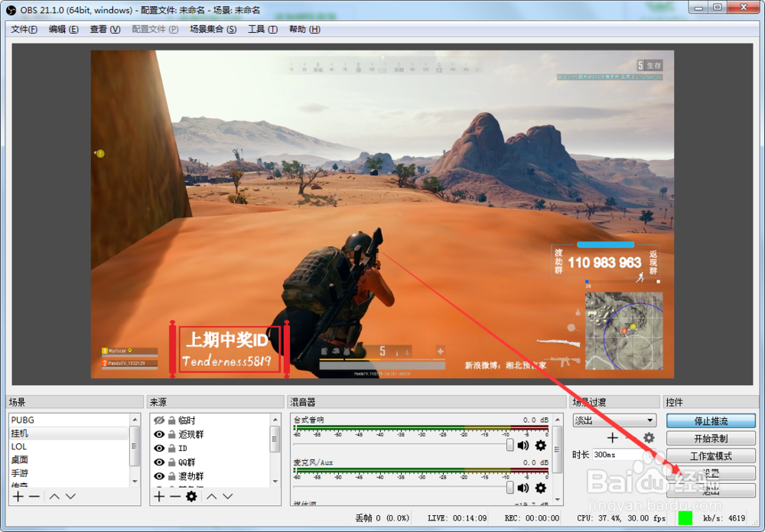Move the selected scene up

click(x=54, y=496)
